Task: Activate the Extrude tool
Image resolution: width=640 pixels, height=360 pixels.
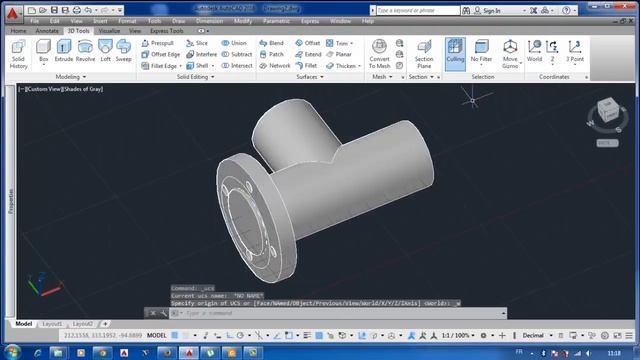Action: (x=64, y=51)
